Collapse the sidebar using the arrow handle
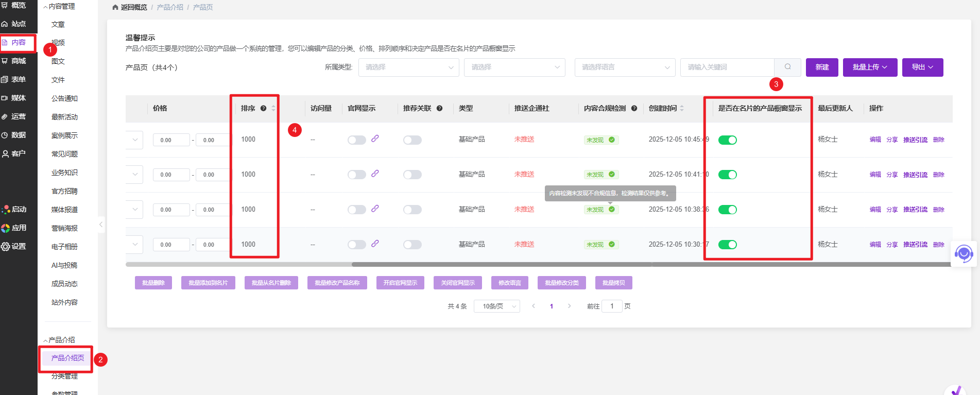 (x=101, y=225)
